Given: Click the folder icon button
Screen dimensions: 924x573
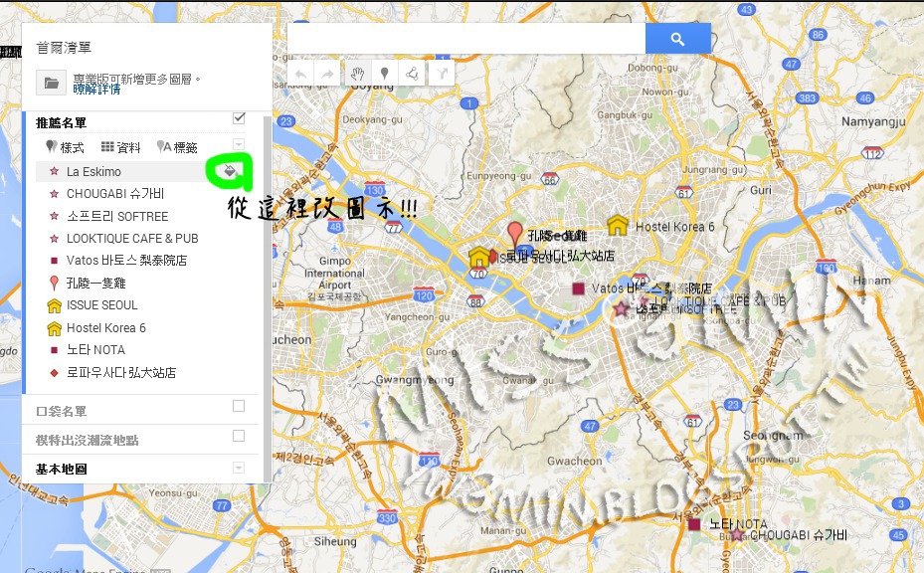Looking at the screenshot, I should (x=52, y=84).
